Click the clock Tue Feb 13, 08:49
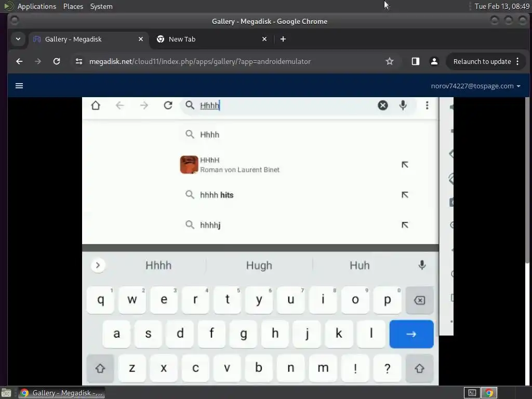This screenshot has height=399, width=532. click(x=502, y=6)
